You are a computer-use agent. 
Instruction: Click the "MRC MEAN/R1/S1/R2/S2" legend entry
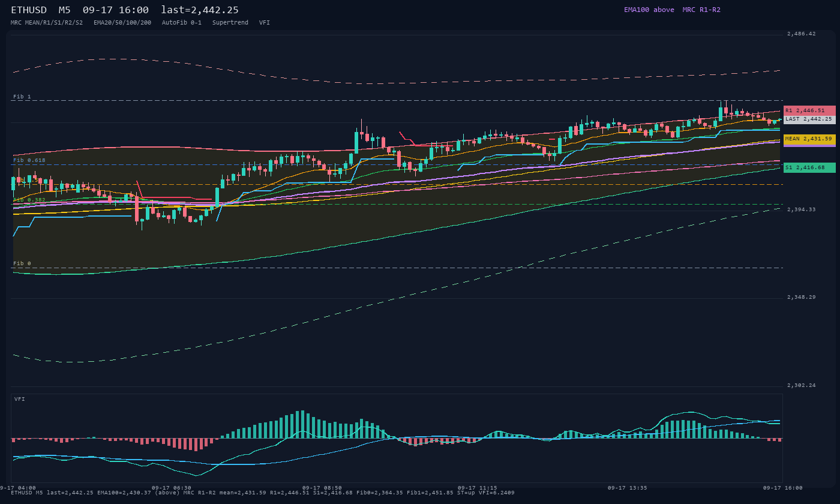(x=47, y=22)
